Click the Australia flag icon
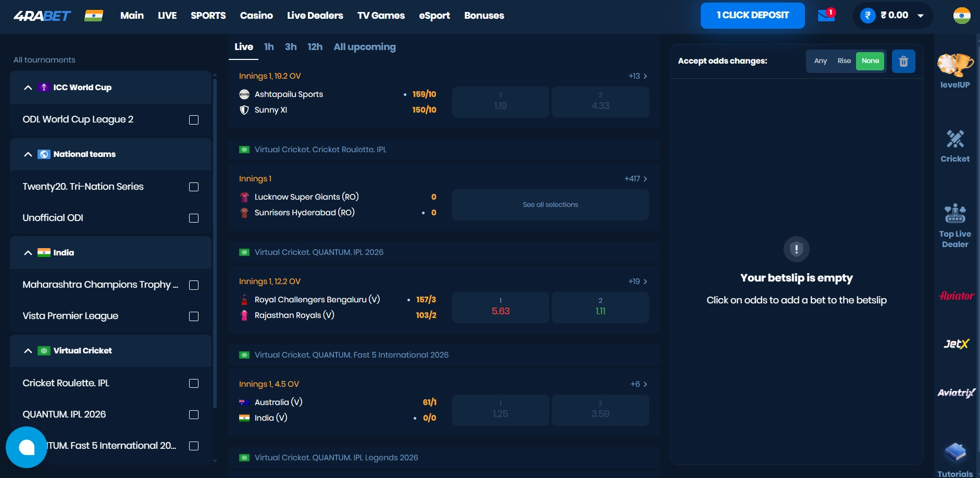The height and width of the screenshot is (478, 980). tap(244, 402)
